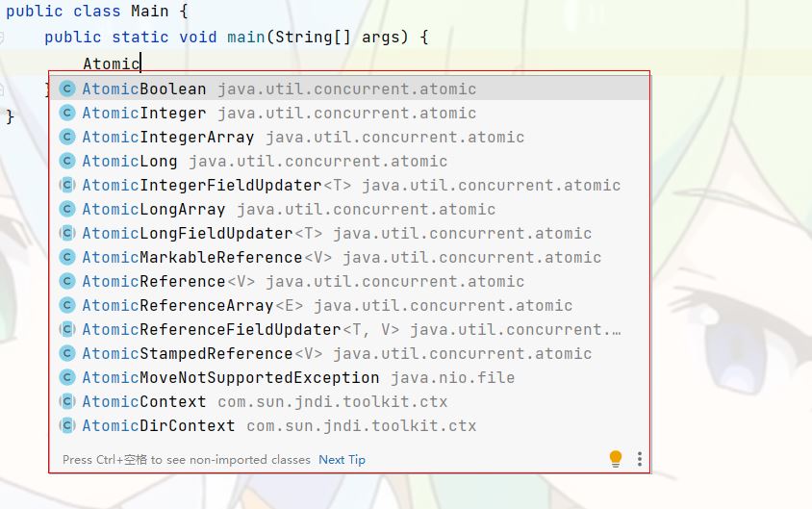Click the main method name in code
The height and width of the screenshot is (509, 812).
pyautogui.click(x=246, y=38)
